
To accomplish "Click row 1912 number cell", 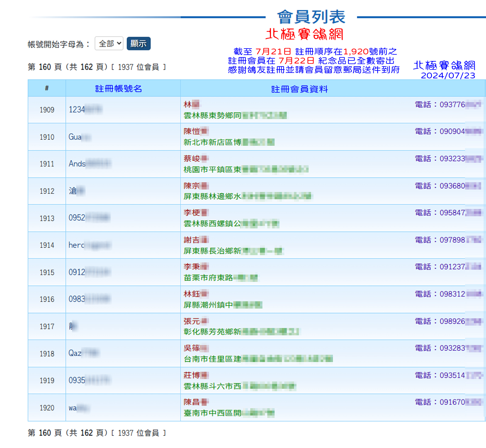I will (x=47, y=191).
